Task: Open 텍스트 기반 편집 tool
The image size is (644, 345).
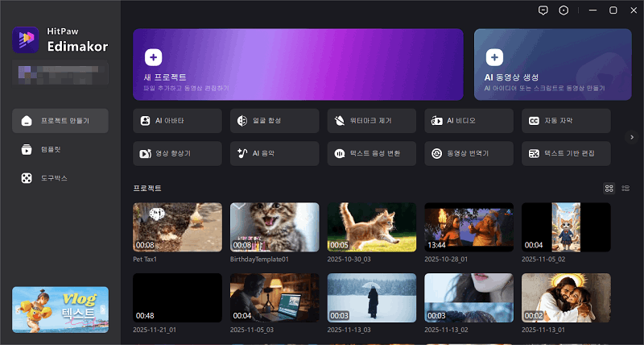Action: click(x=566, y=153)
